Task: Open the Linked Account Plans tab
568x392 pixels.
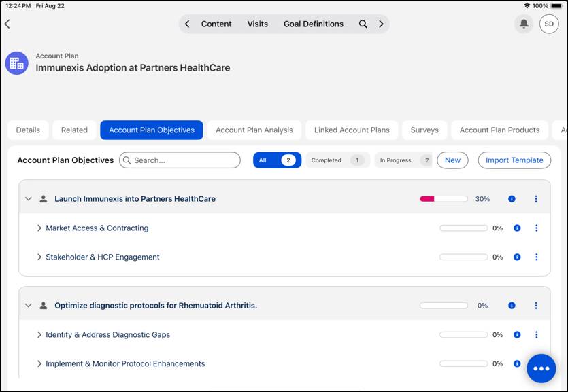Action: (x=352, y=130)
